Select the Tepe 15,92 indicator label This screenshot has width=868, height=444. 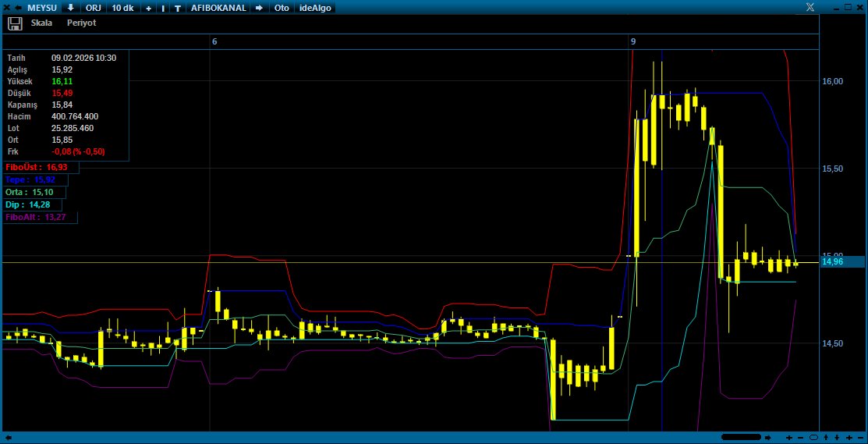[35, 180]
